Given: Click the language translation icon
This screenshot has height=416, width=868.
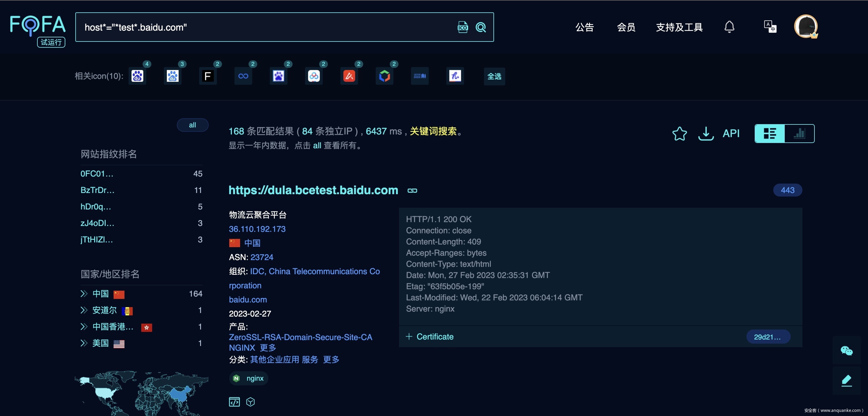Looking at the screenshot, I should click(770, 26).
